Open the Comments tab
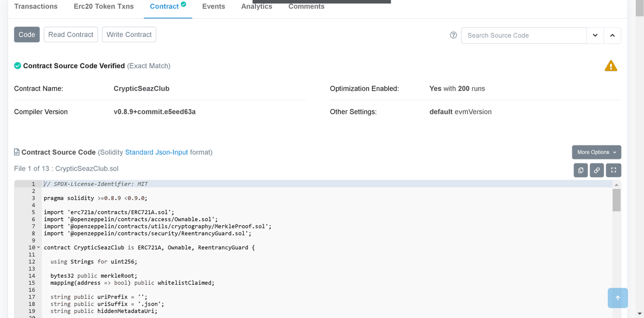This screenshot has width=644, height=318. click(x=306, y=6)
